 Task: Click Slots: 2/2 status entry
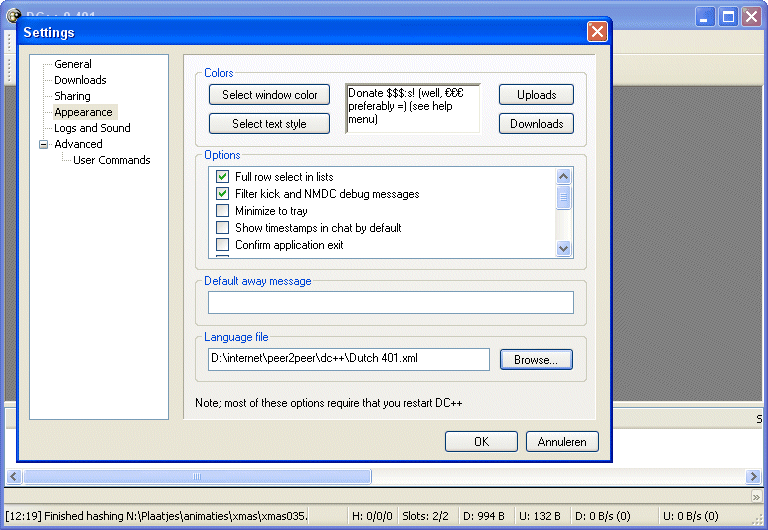[x=425, y=516]
